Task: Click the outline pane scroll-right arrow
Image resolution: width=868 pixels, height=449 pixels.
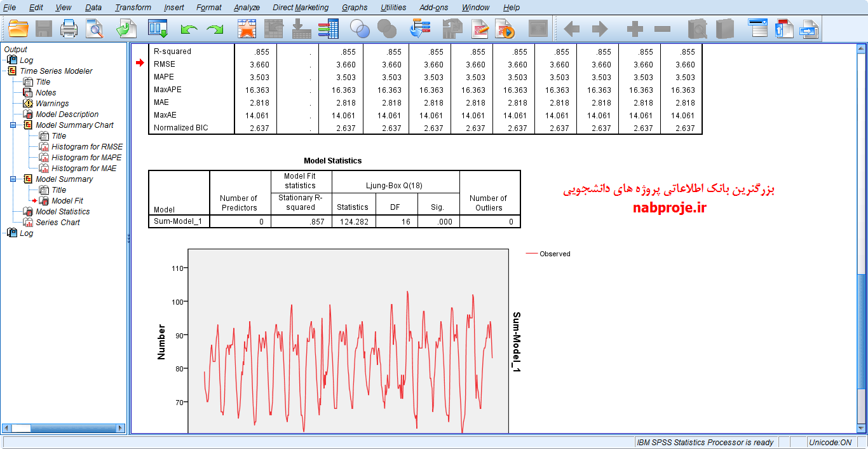Action: pyautogui.click(x=121, y=428)
